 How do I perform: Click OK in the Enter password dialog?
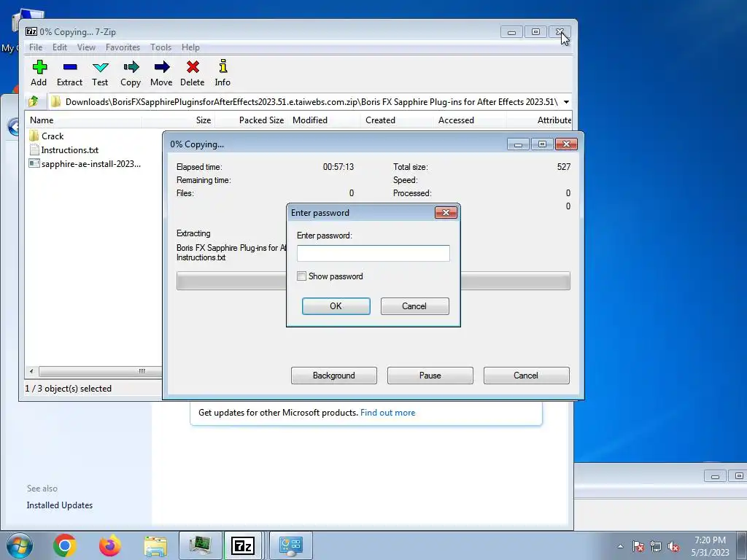336,306
